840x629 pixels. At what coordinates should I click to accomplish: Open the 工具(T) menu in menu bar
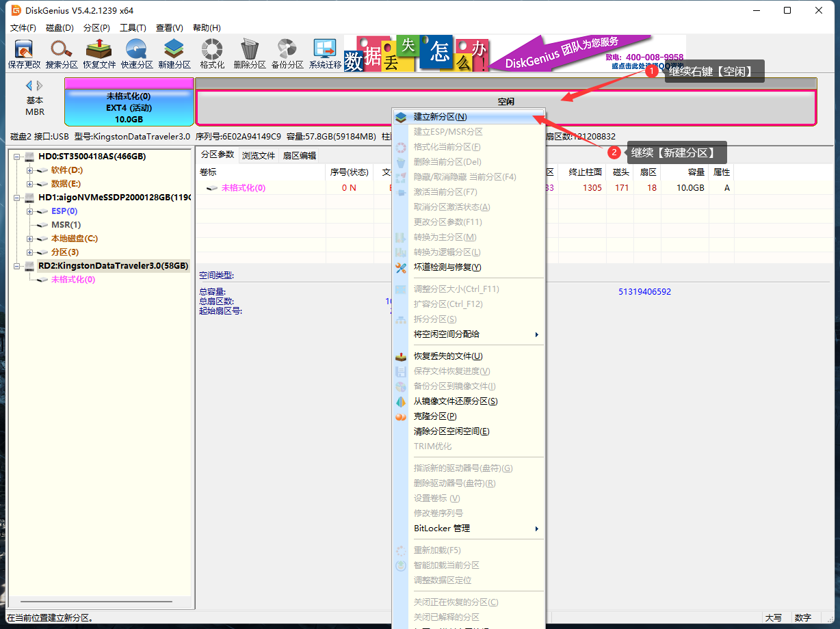click(x=133, y=28)
